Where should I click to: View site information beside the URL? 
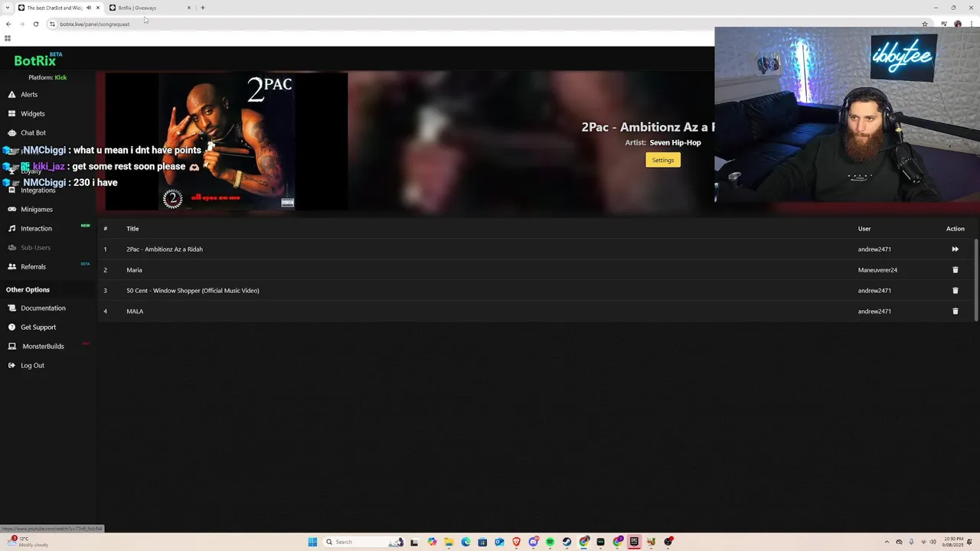coord(52,24)
